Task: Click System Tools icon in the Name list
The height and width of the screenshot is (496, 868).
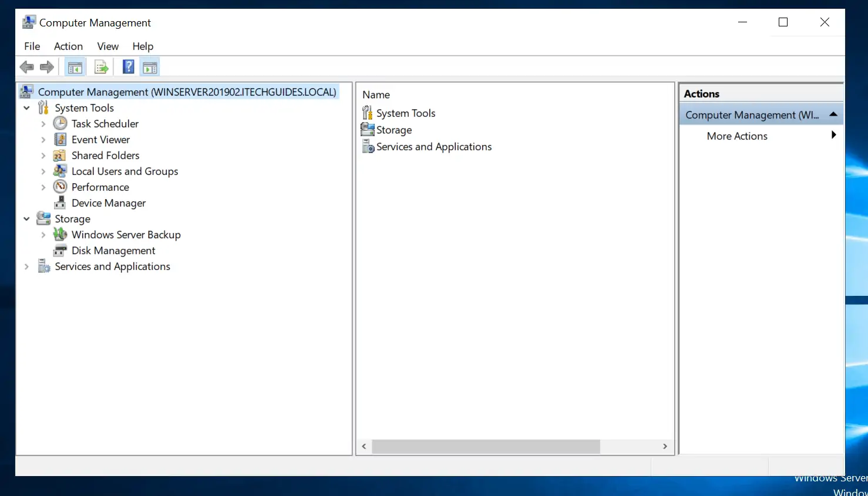Action: tap(368, 113)
